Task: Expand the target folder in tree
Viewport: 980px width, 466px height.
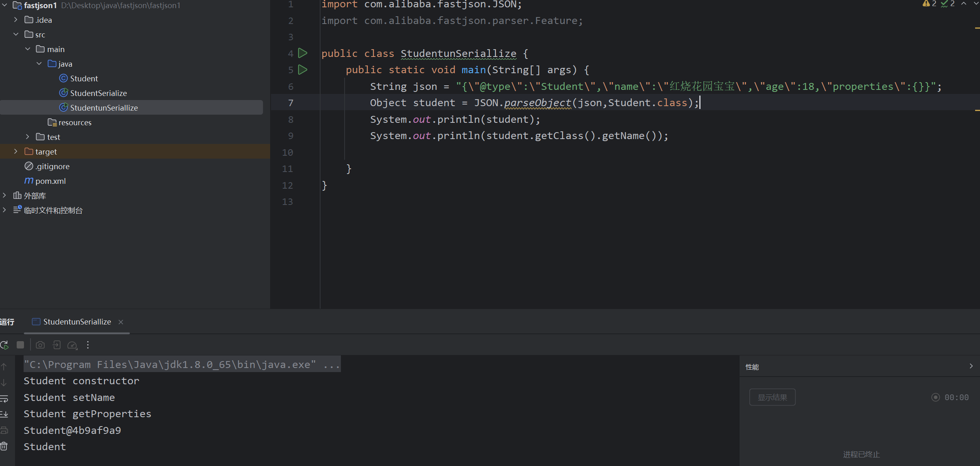Action: 16,151
